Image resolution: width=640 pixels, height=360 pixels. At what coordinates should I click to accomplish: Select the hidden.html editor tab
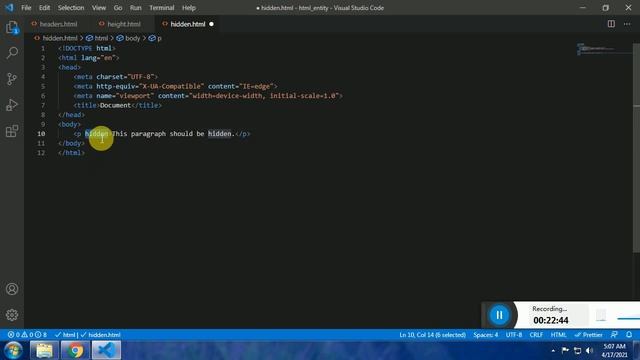coord(188,24)
